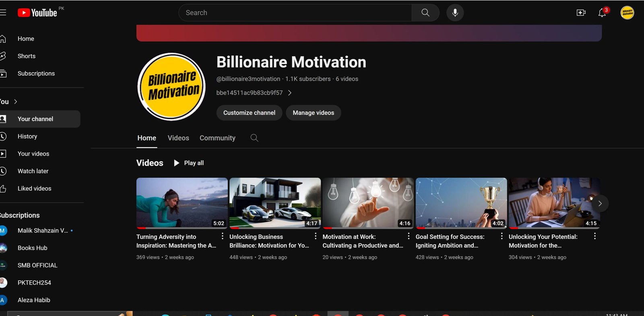Open options for Unlocking Business Brilliance video
This screenshot has height=316, width=644.
pyautogui.click(x=316, y=236)
